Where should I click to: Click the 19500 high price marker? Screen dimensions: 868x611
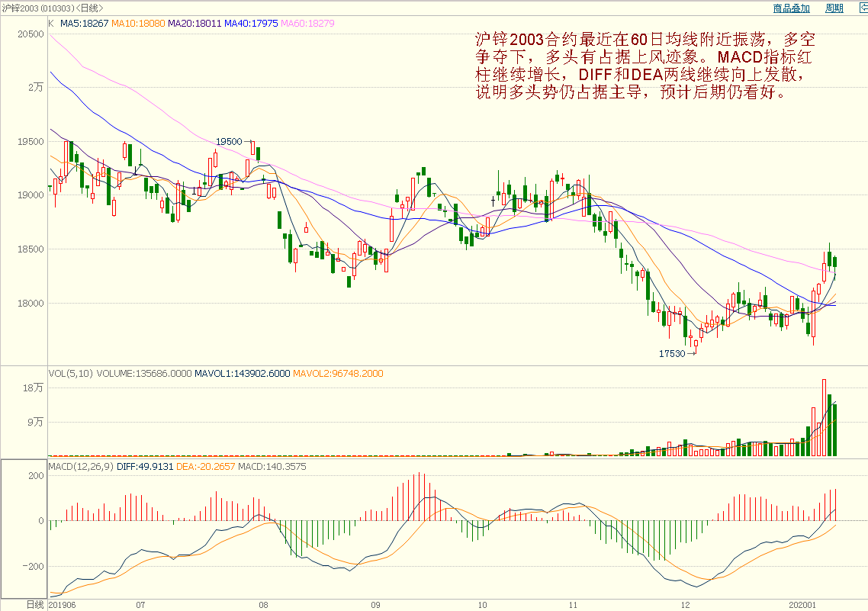[x=229, y=142]
